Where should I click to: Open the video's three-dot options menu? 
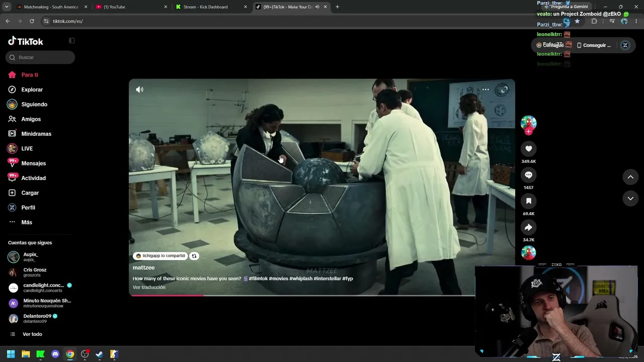486,89
